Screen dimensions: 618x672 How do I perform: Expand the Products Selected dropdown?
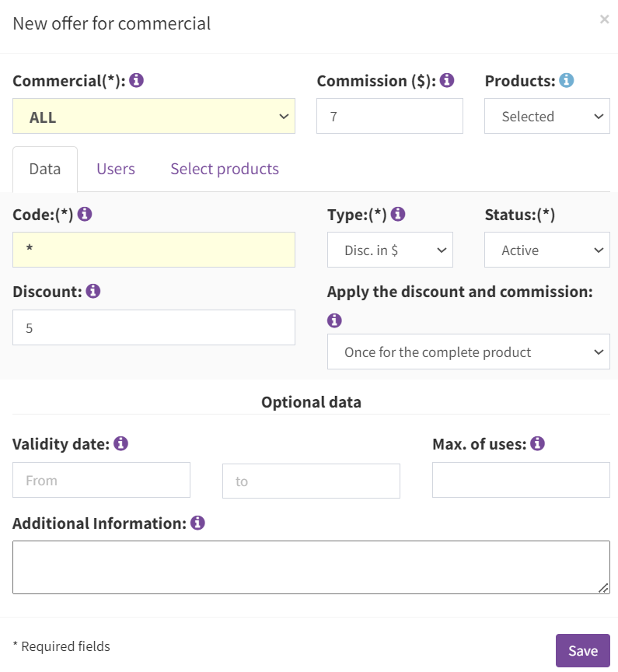click(x=547, y=116)
